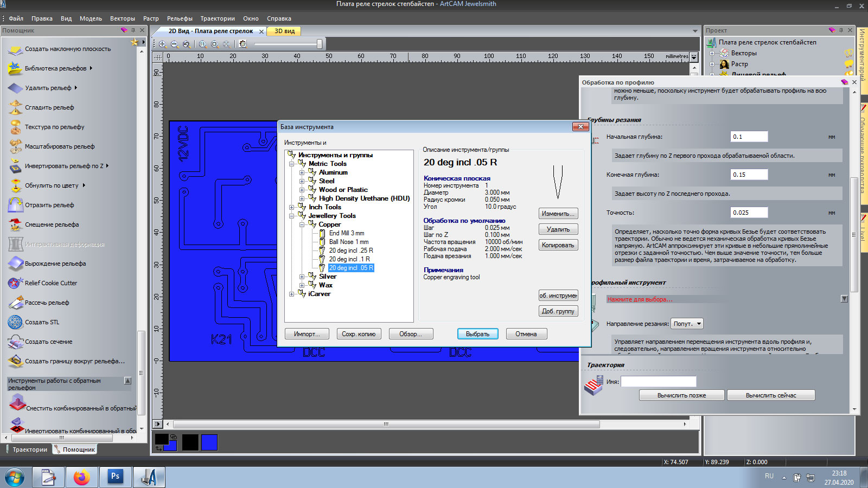The image size is (868, 488).
Task: Click the Mirror Relief icon (Отразить рельеф)
Action: (15, 205)
